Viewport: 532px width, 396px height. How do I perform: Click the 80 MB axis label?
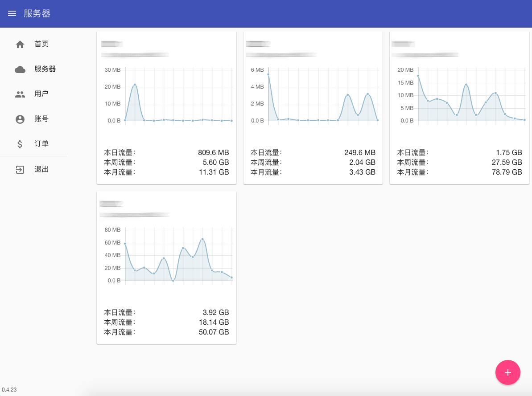(113, 230)
